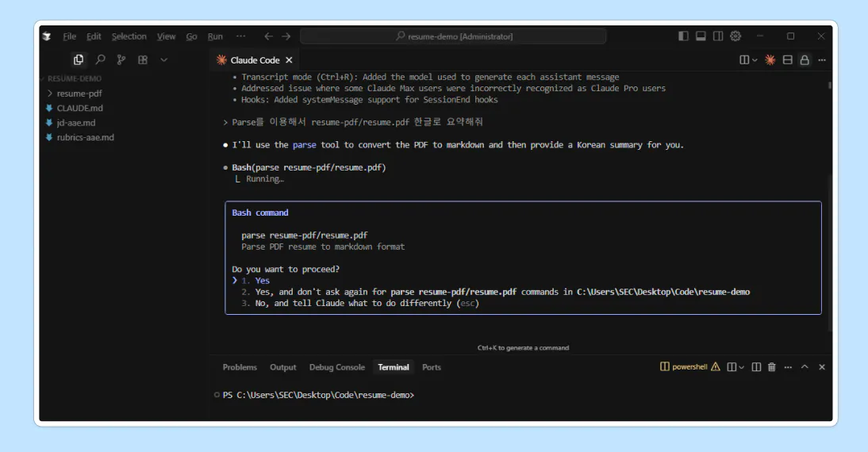Show more menus via title bar ellipsis

241,36
